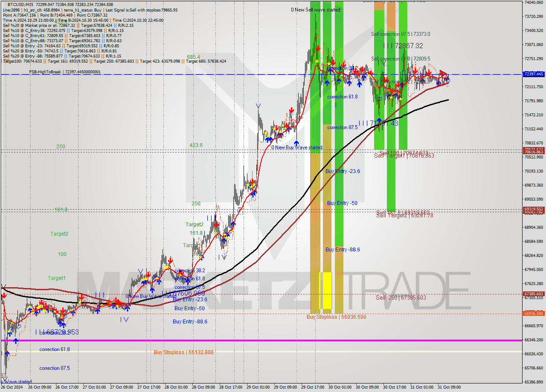Click the 'Buy Stoploss | 66132.888' label
The width and height of the screenshot is (546, 392).
(x=184, y=352)
